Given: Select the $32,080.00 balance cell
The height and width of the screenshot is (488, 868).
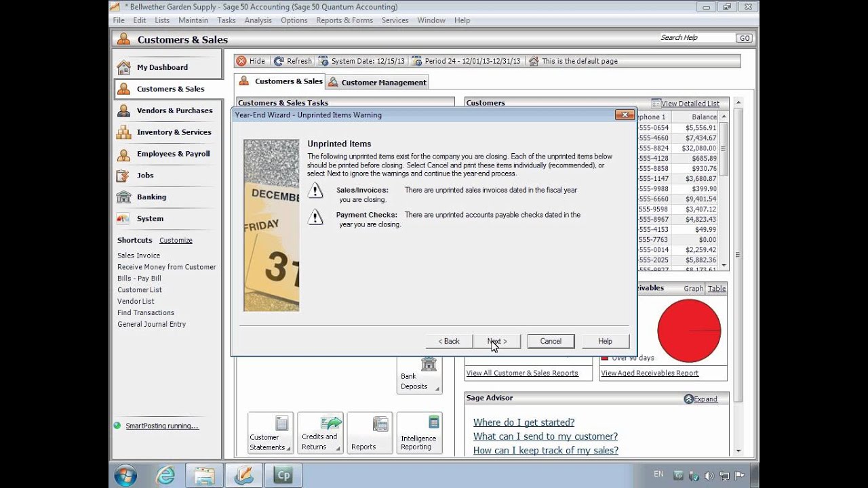Looking at the screenshot, I should tap(699, 148).
